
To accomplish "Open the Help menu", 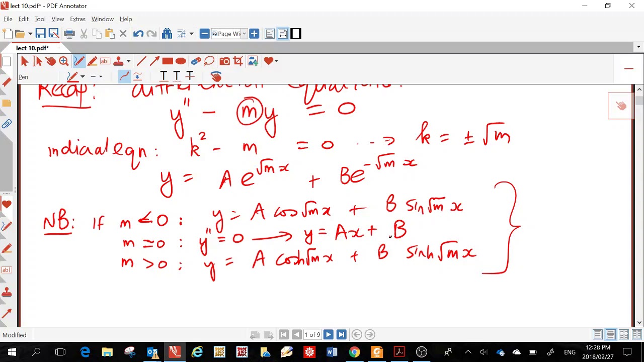I will tap(126, 19).
